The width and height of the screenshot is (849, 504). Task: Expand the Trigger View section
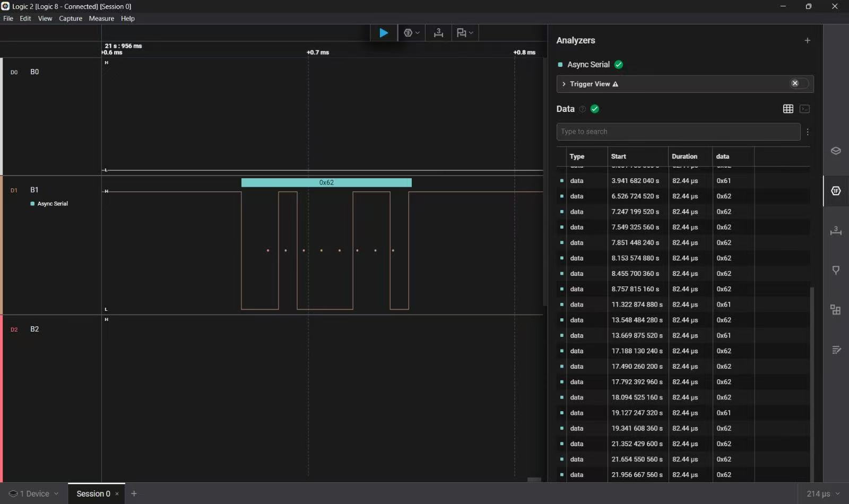(x=564, y=84)
